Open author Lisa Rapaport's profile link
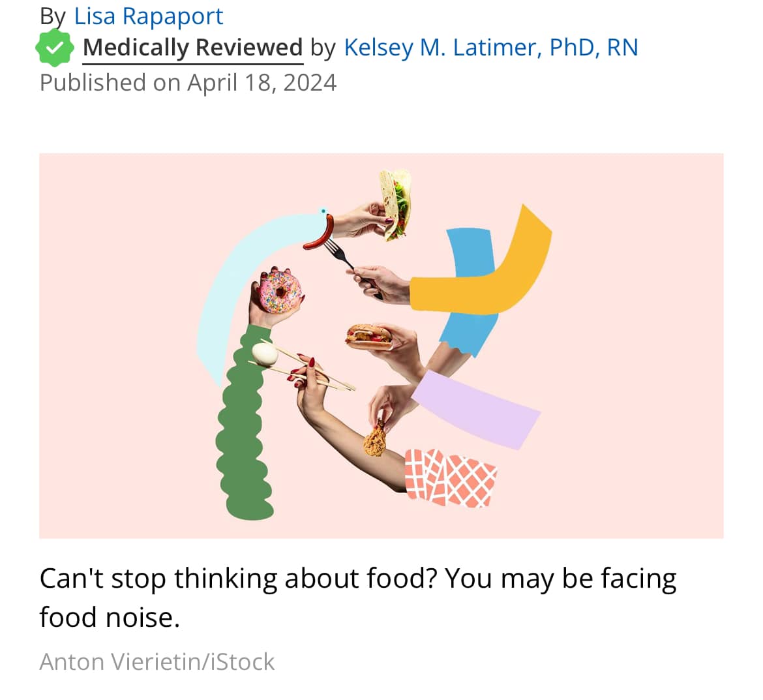The width and height of the screenshot is (763, 700). point(148,16)
